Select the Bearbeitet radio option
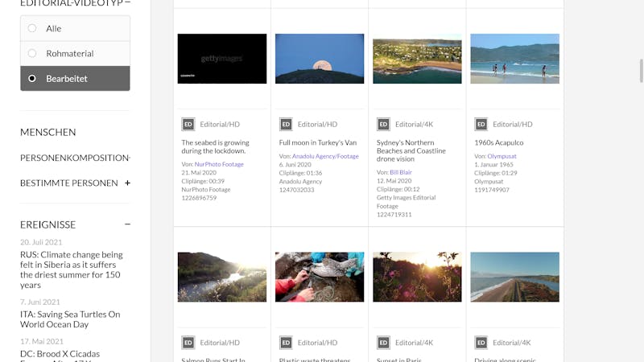644x362 pixels. [75, 78]
